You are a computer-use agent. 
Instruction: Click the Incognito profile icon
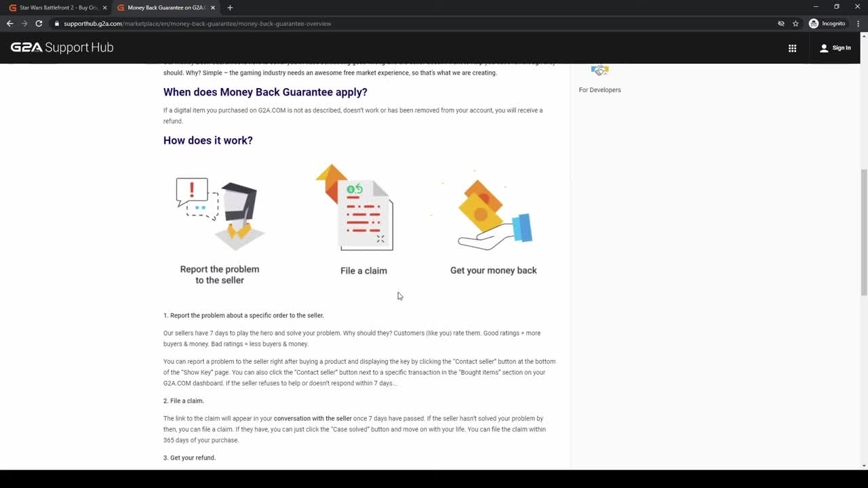[814, 24]
